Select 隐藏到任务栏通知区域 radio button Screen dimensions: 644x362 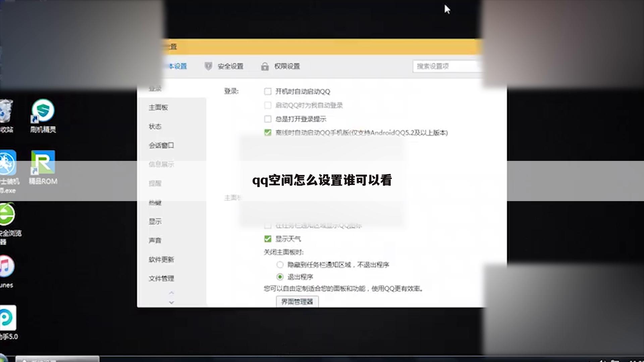pyautogui.click(x=280, y=265)
